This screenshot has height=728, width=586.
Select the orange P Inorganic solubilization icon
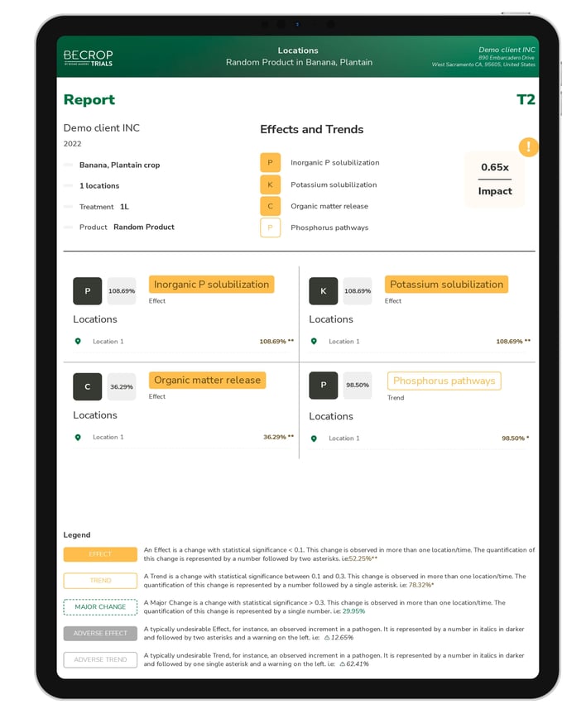[x=270, y=163]
